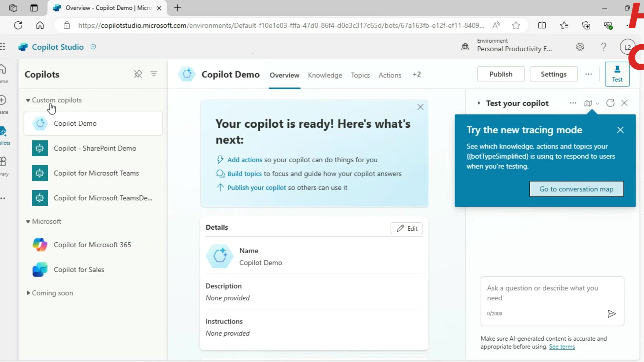
Task: Follow Publish your copilot link
Action: (257, 188)
